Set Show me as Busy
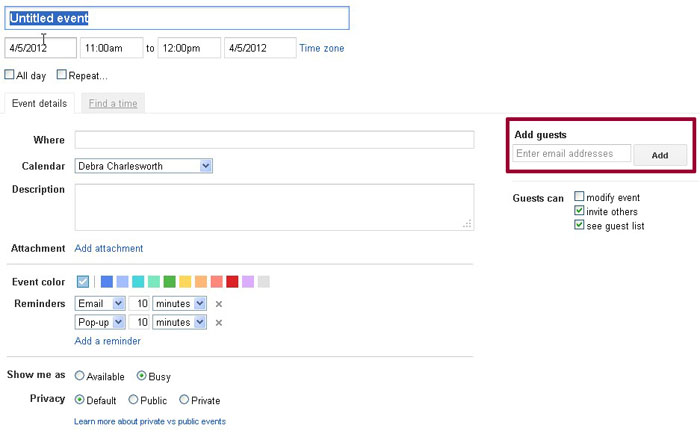Viewport: 700px width, 443px height. point(142,376)
